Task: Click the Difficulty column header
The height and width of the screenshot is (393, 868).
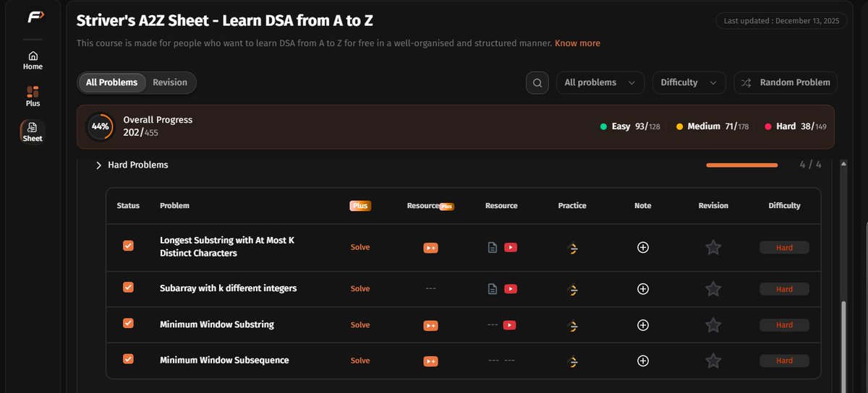Action: pyautogui.click(x=784, y=206)
